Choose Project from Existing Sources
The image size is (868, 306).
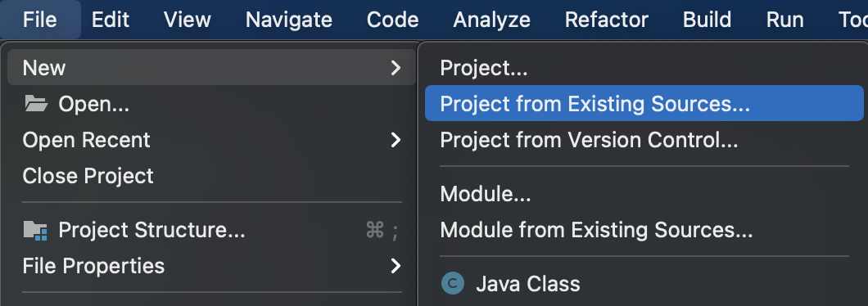[x=644, y=103]
